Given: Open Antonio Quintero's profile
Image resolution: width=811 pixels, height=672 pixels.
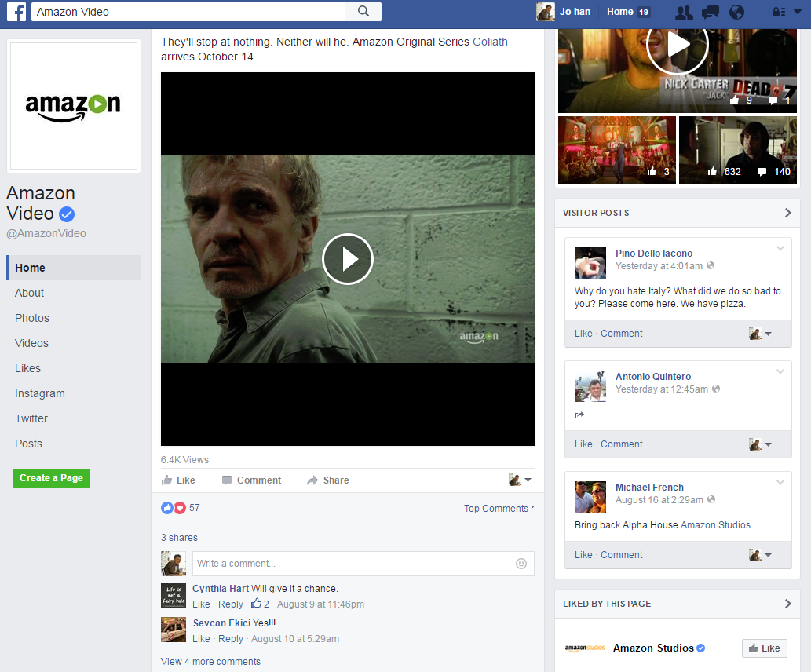Looking at the screenshot, I should pos(653,377).
